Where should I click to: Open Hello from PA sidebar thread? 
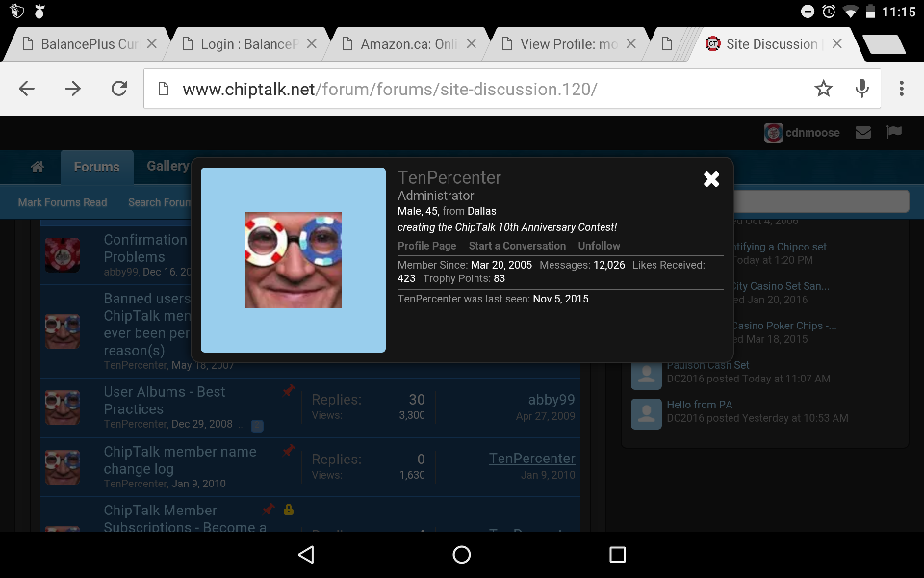point(700,405)
